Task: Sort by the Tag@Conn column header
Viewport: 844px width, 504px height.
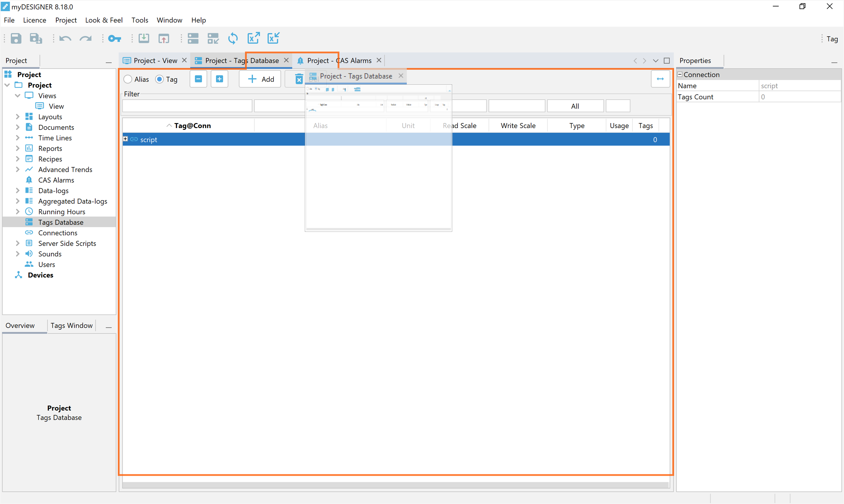Action: (x=188, y=126)
